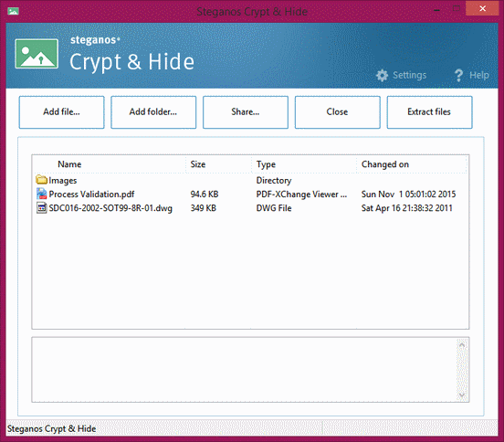The image size is (504, 442).
Task: Click the PDF icon of Process Validation.pdf
Action: tap(41, 194)
